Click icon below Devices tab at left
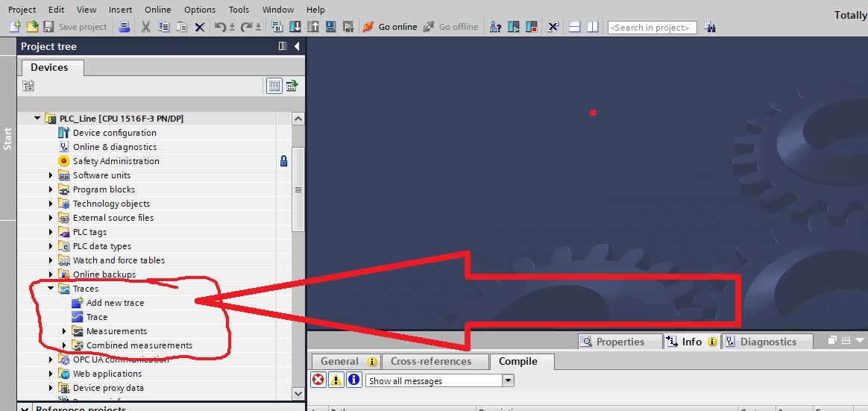The width and height of the screenshot is (868, 411). tap(28, 85)
